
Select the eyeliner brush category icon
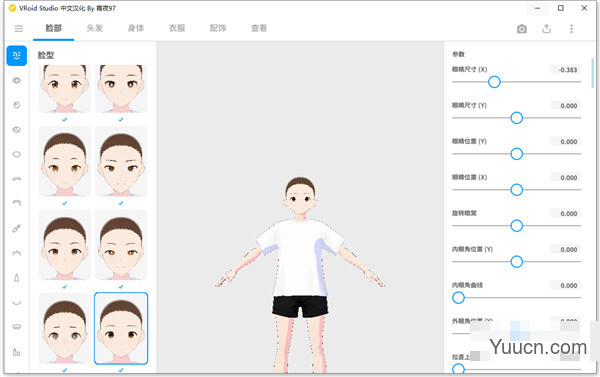tap(16, 228)
